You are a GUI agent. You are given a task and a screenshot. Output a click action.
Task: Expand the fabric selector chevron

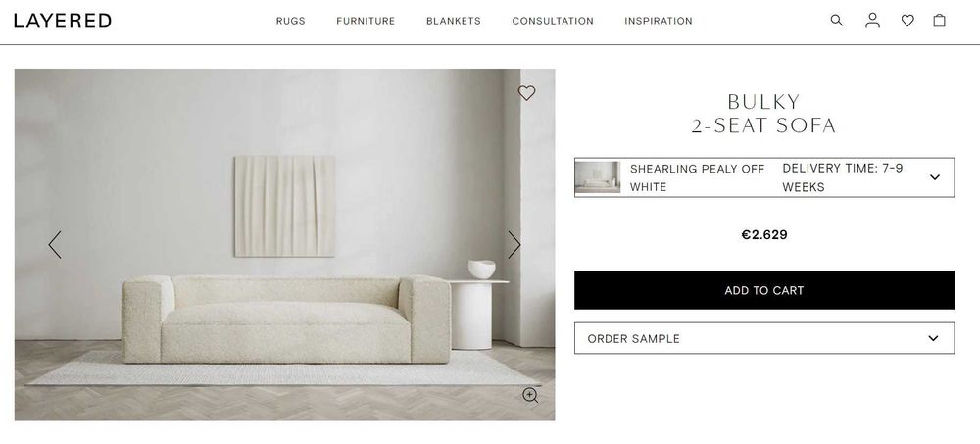click(935, 177)
